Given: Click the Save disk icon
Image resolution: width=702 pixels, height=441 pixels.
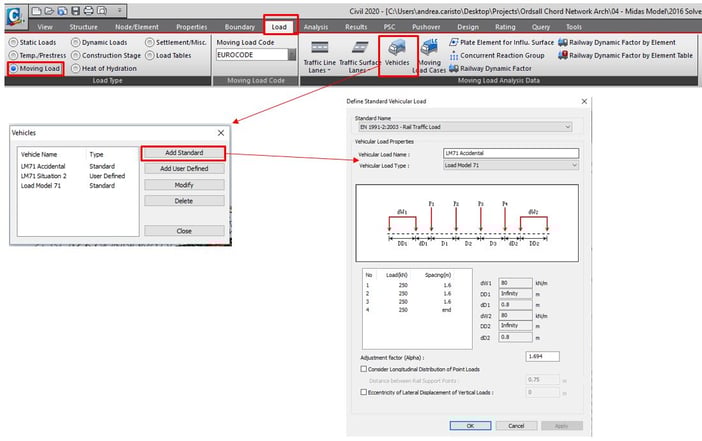Looking at the screenshot, I should pos(76,10).
